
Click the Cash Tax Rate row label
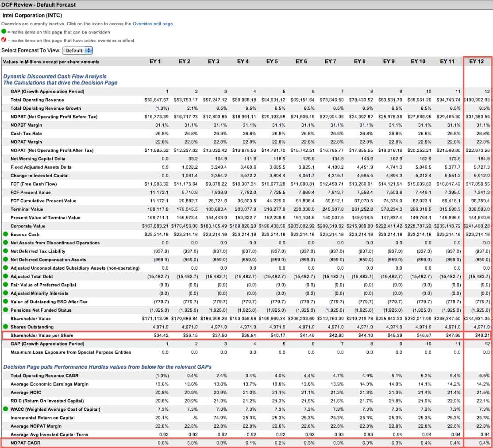26,133
